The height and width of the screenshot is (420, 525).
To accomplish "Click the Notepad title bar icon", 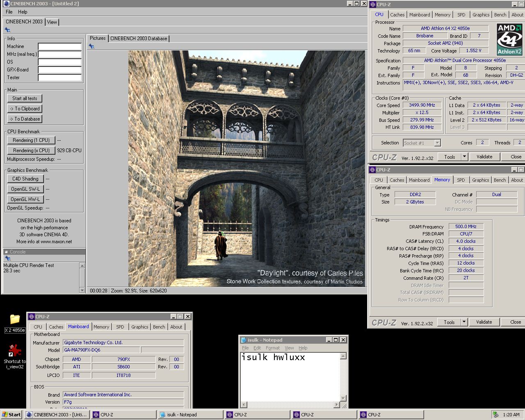I will click(x=244, y=340).
